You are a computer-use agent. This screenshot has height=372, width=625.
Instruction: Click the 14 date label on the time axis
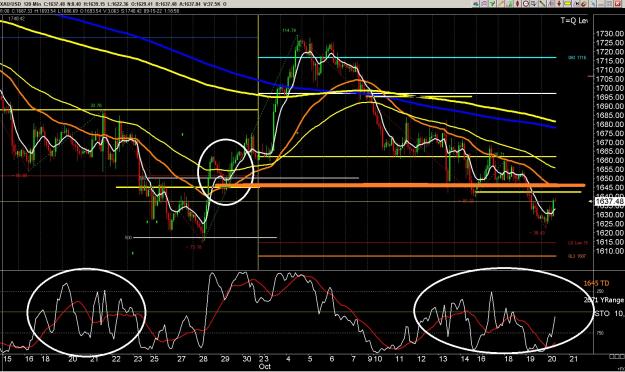click(x=465, y=359)
